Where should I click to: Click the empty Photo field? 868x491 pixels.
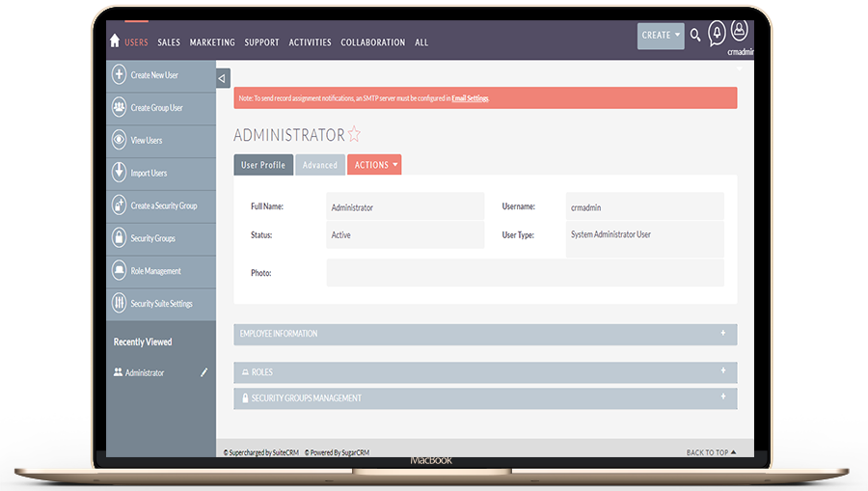525,273
